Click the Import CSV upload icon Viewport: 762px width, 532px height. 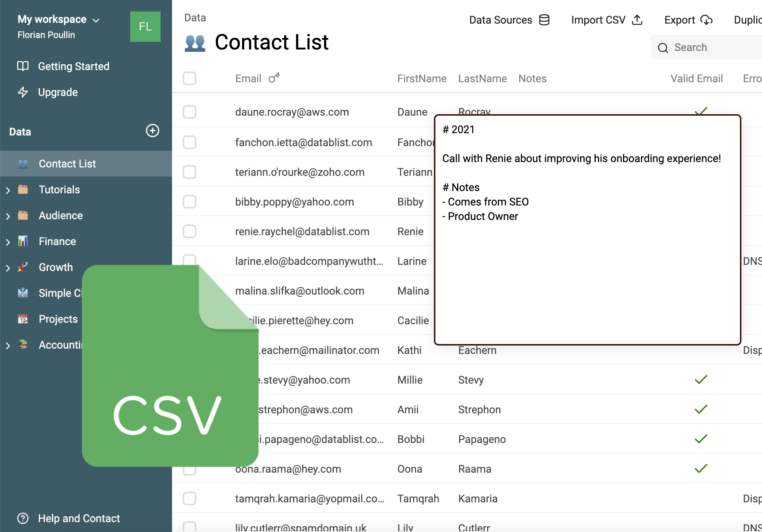tap(637, 20)
